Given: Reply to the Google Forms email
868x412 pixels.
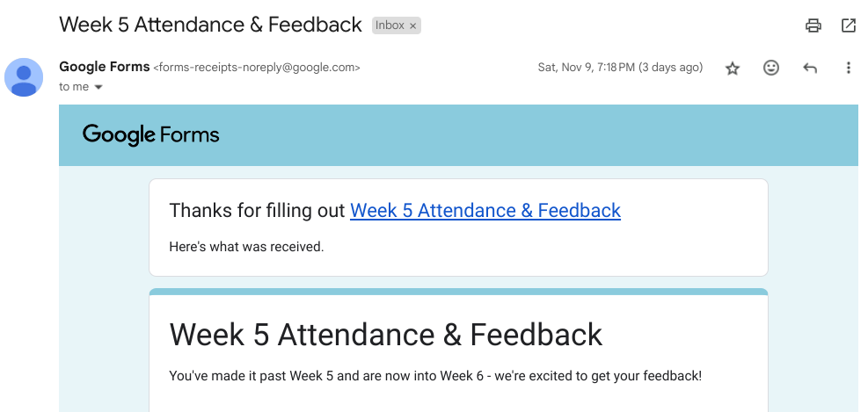Looking at the screenshot, I should (x=810, y=68).
